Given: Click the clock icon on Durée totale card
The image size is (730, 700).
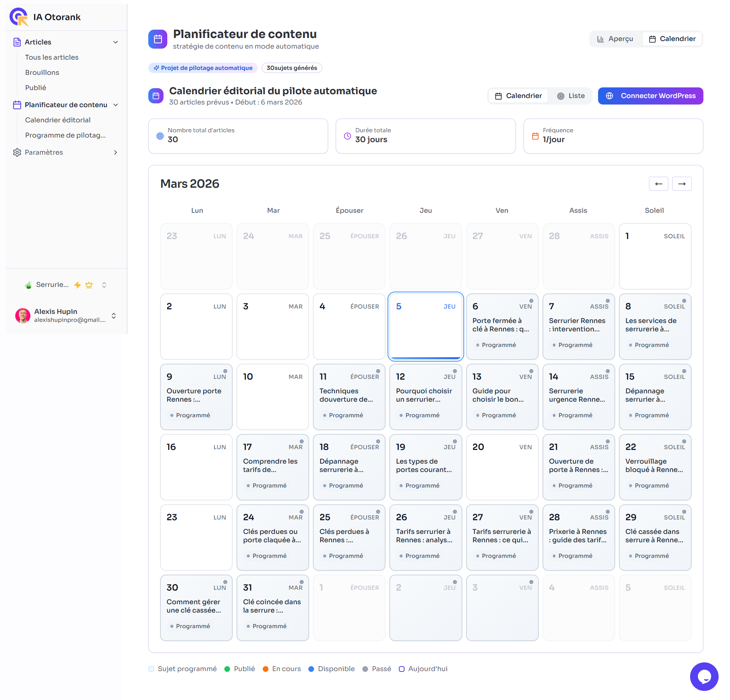Looking at the screenshot, I should tap(346, 136).
